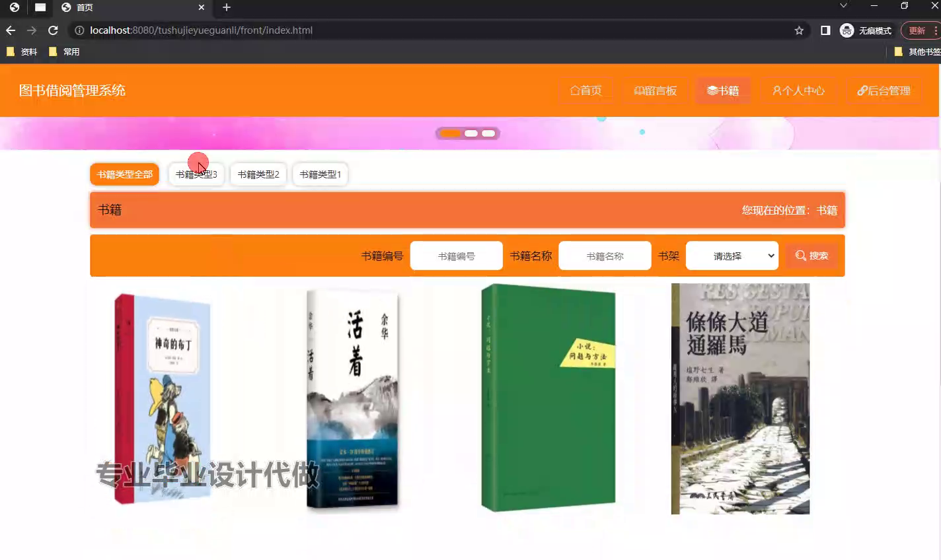Image resolution: width=941 pixels, height=560 pixels.
Task: Open the 书架 请选择 dropdown
Action: click(732, 256)
